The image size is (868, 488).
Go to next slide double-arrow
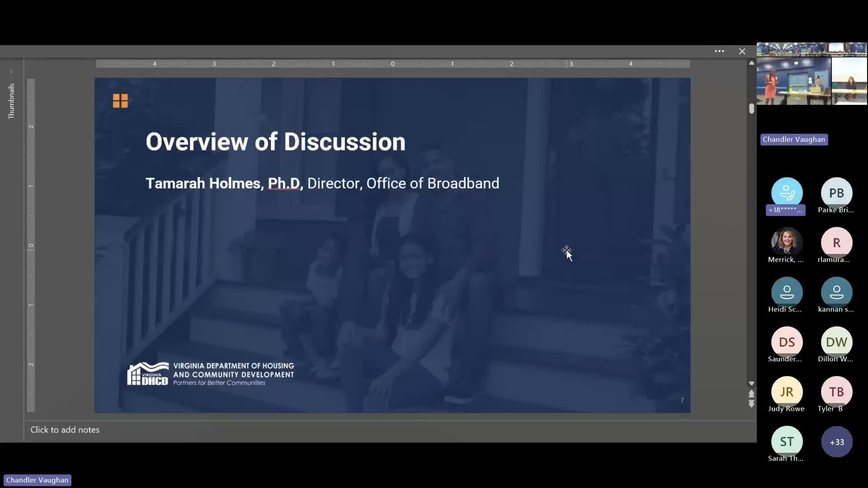[x=751, y=404]
